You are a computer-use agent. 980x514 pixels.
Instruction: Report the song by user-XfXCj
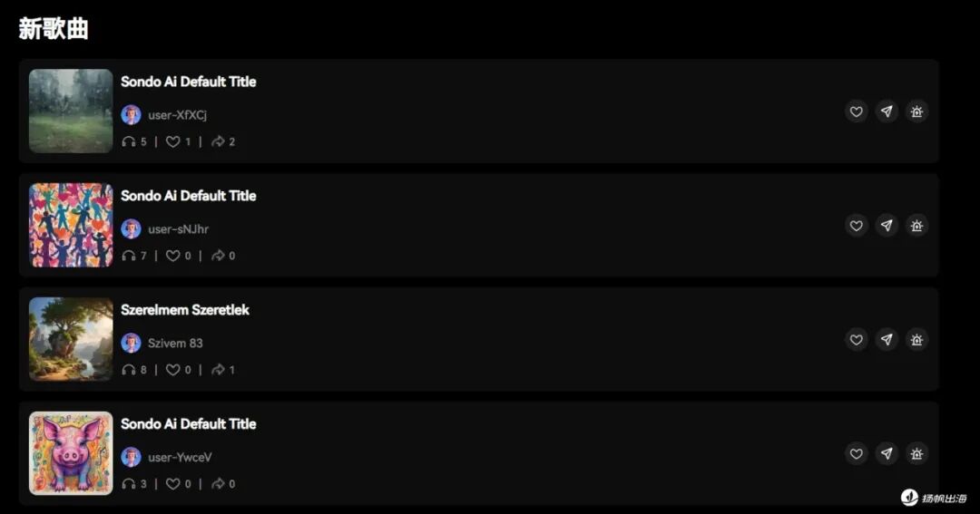pyautogui.click(x=916, y=112)
